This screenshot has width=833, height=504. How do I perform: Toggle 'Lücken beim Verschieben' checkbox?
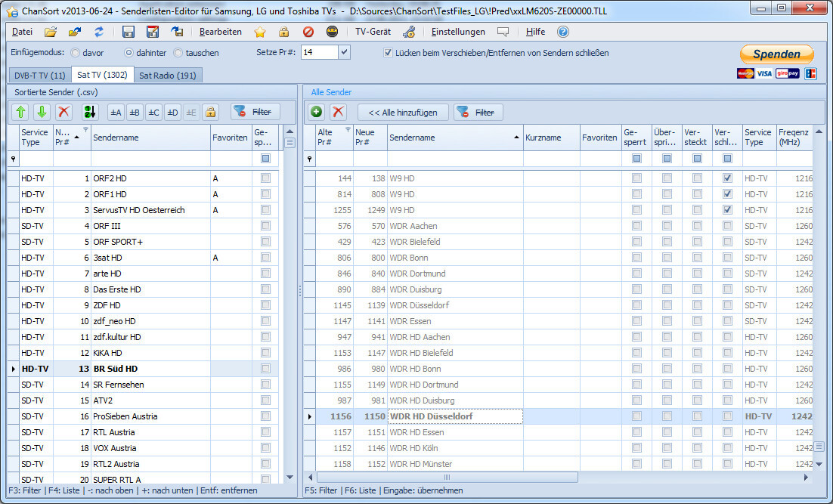pos(388,53)
